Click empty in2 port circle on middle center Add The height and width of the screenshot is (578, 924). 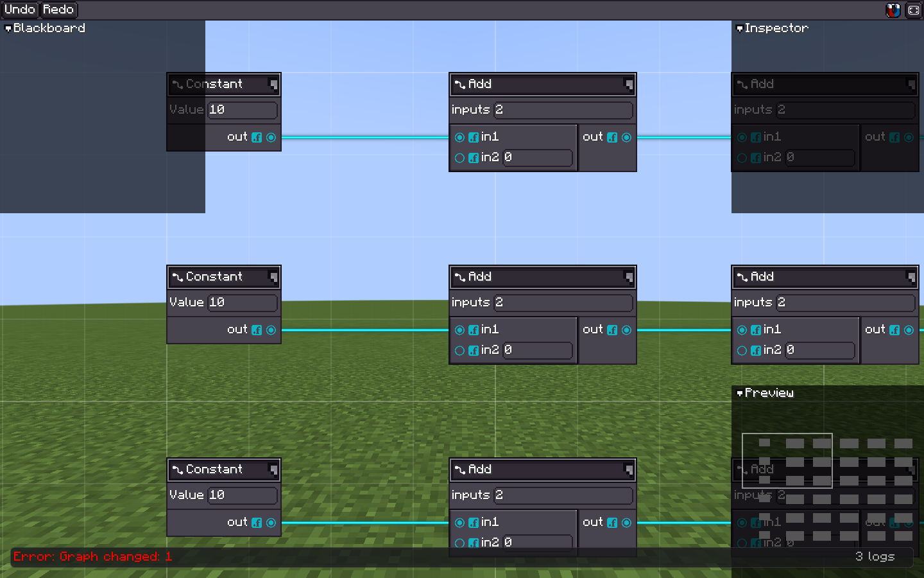[459, 351]
